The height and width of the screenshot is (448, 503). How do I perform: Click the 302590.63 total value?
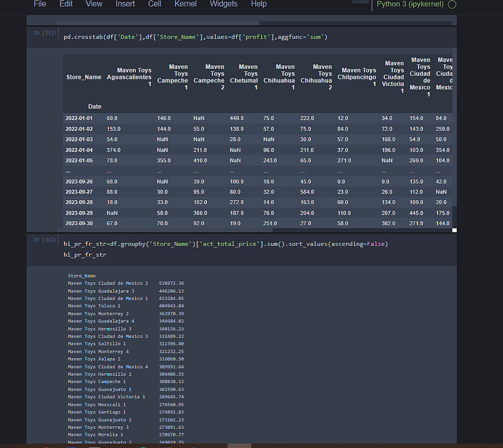172,389
